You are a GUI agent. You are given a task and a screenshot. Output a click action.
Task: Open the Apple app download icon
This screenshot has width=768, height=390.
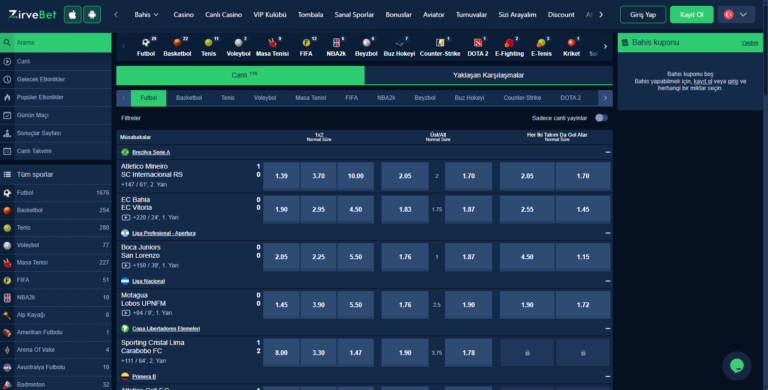coord(72,15)
